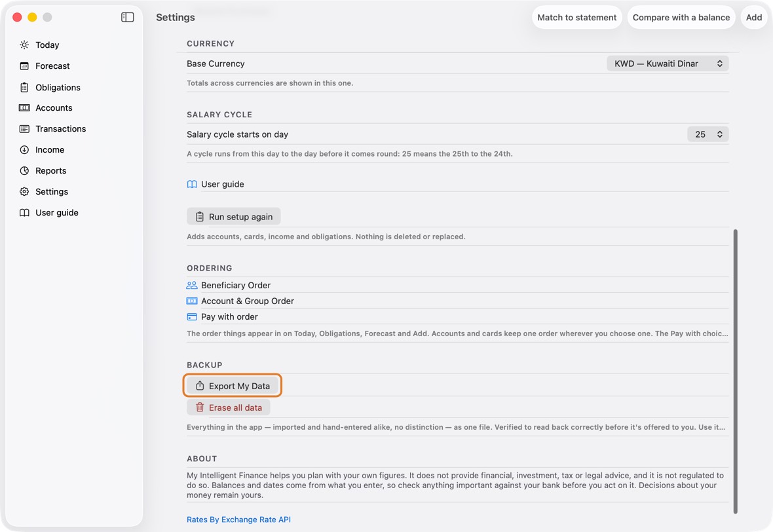Select Accounts in the sidebar
The height and width of the screenshot is (532, 773).
click(x=54, y=108)
